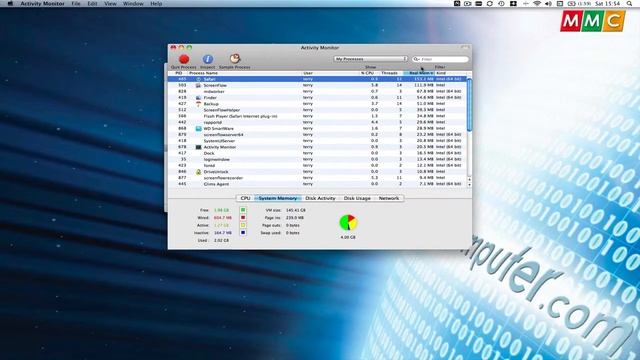This screenshot has width=640, height=360.
Task: Click the blue Inspect info icon
Action: click(x=208, y=59)
